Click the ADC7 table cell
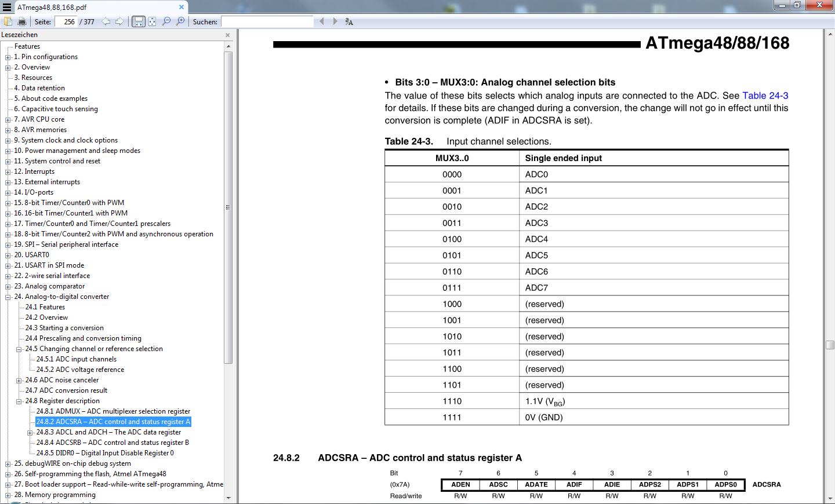The width and height of the screenshot is (835, 504). [x=654, y=287]
